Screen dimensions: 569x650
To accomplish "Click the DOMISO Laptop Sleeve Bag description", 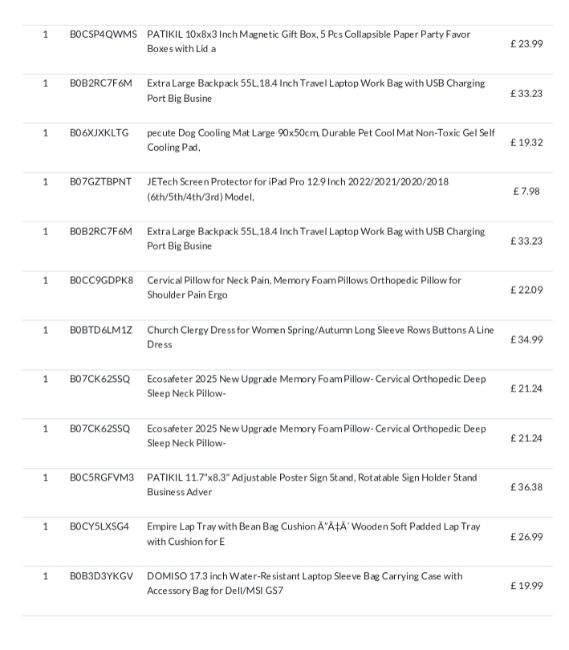I will coord(305,583).
